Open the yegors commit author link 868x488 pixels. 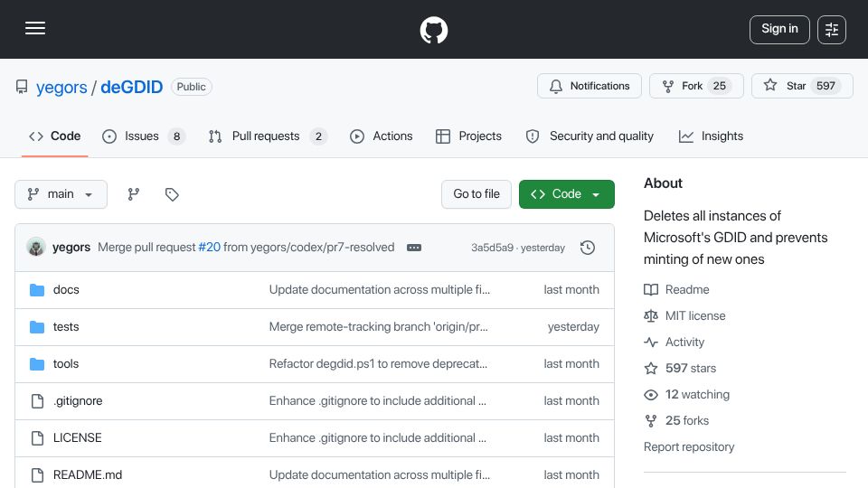click(71, 248)
